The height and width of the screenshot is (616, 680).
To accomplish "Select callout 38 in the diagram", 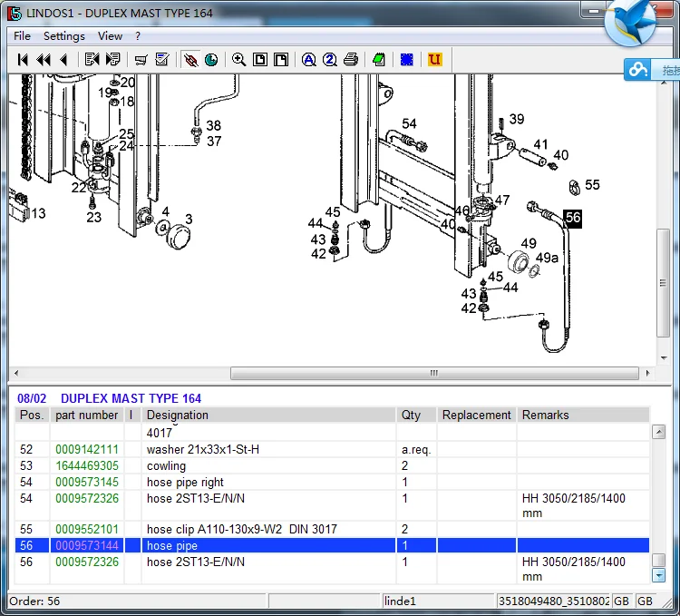I will pos(213,125).
